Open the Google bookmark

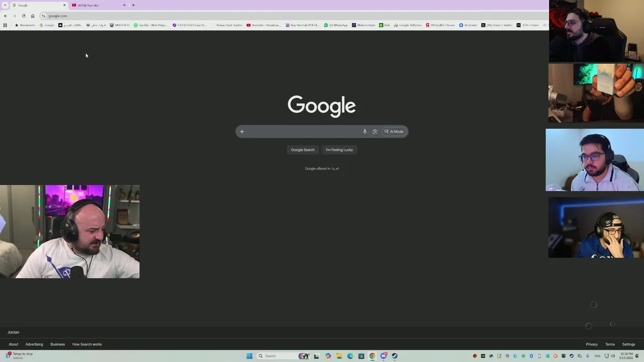[x=47, y=25]
